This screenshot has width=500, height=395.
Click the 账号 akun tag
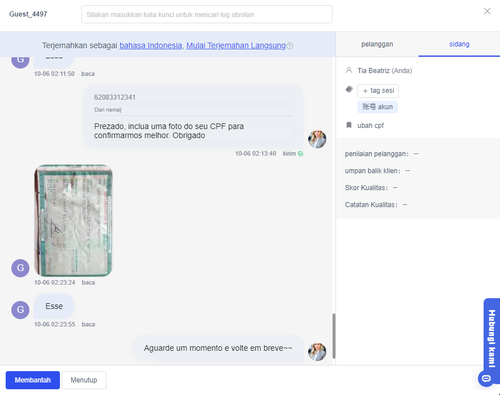[x=377, y=107]
